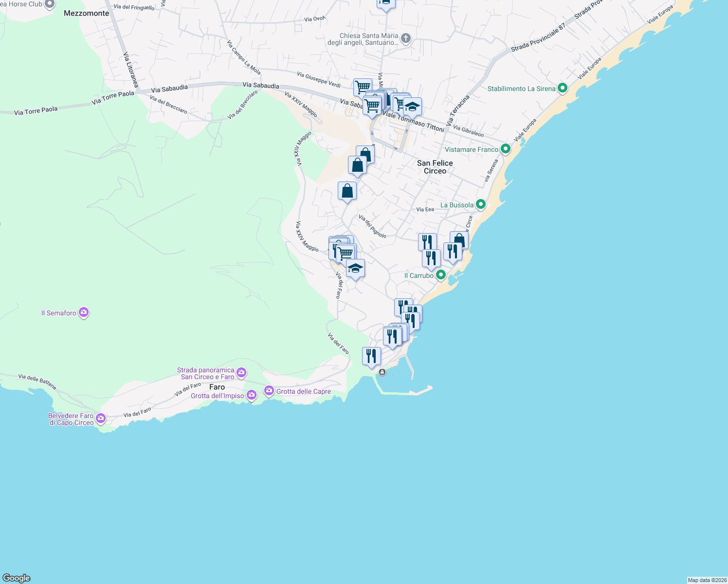
Task: Open the Strada panoramica San Circeo e Faro marker
Action: (241, 372)
